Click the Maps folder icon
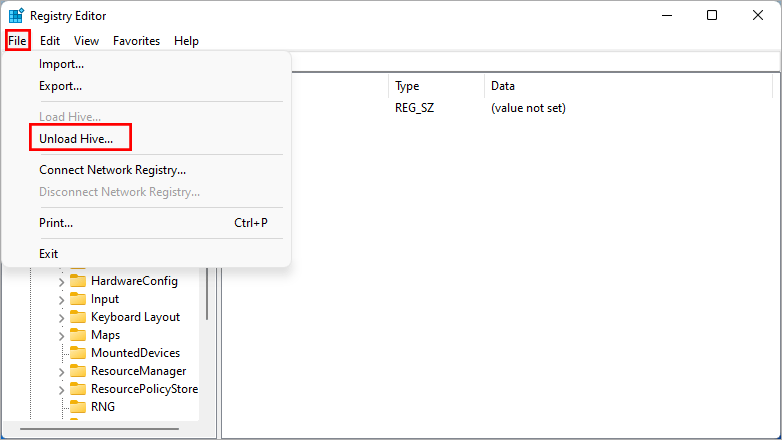The height and width of the screenshot is (440, 782). (x=78, y=335)
